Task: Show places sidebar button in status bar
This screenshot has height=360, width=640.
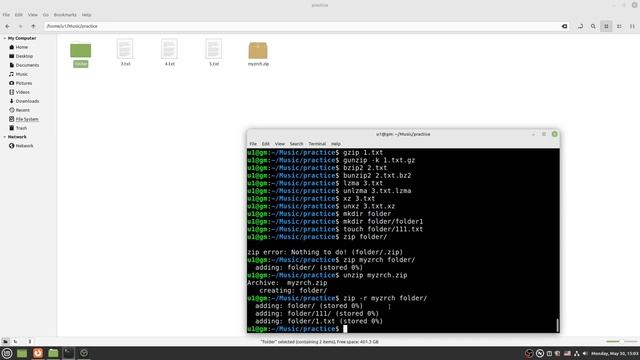Action: click(5, 341)
